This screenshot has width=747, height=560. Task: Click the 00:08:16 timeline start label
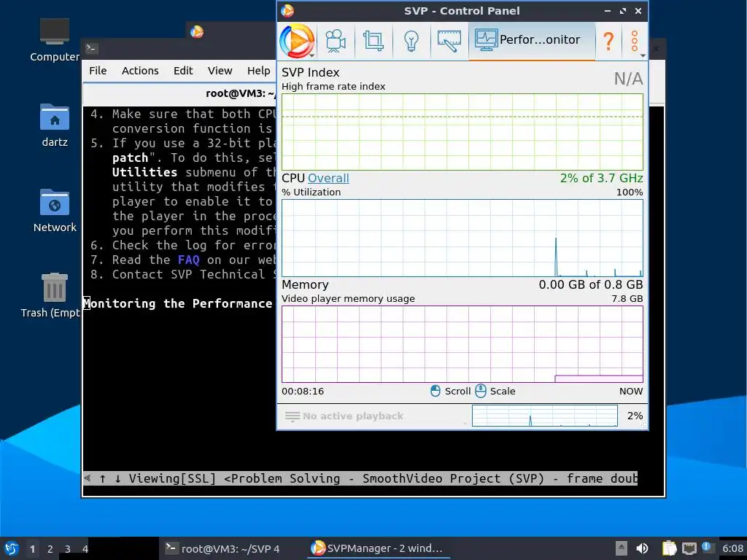click(303, 392)
